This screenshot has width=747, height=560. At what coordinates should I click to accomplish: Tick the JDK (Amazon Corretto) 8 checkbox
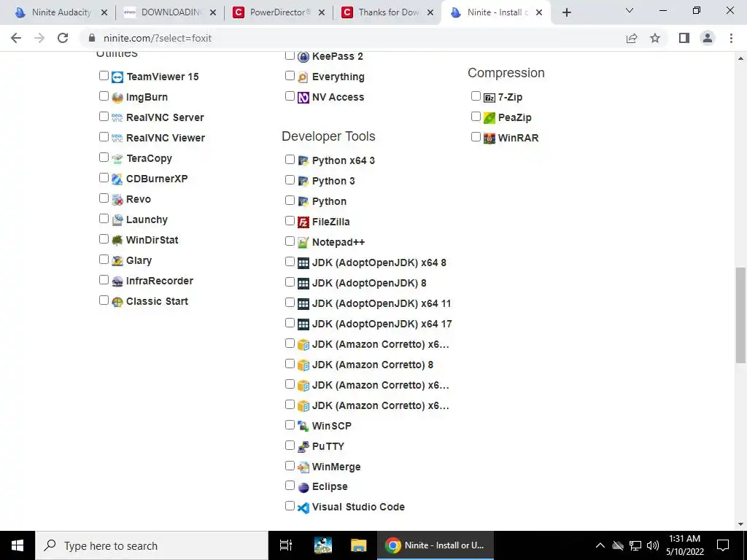pyautogui.click(x=290, y=364)
